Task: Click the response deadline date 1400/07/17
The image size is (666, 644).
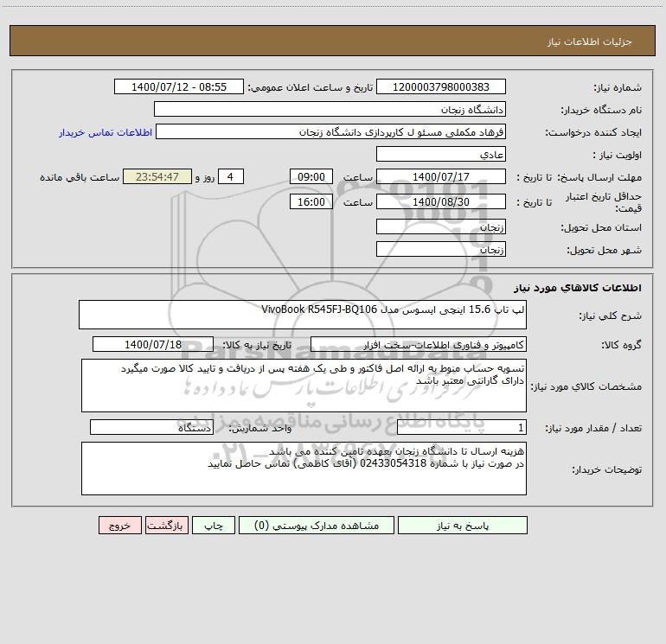Action: coord(441,176)
